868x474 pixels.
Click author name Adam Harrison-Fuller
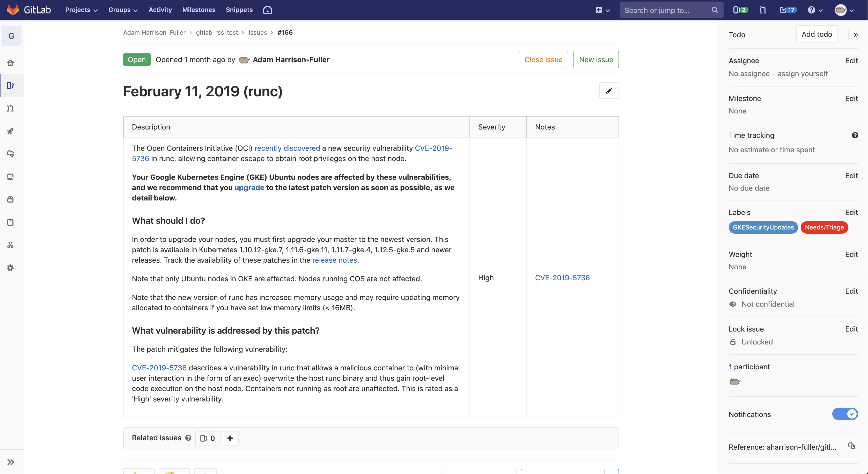[291, 60]
